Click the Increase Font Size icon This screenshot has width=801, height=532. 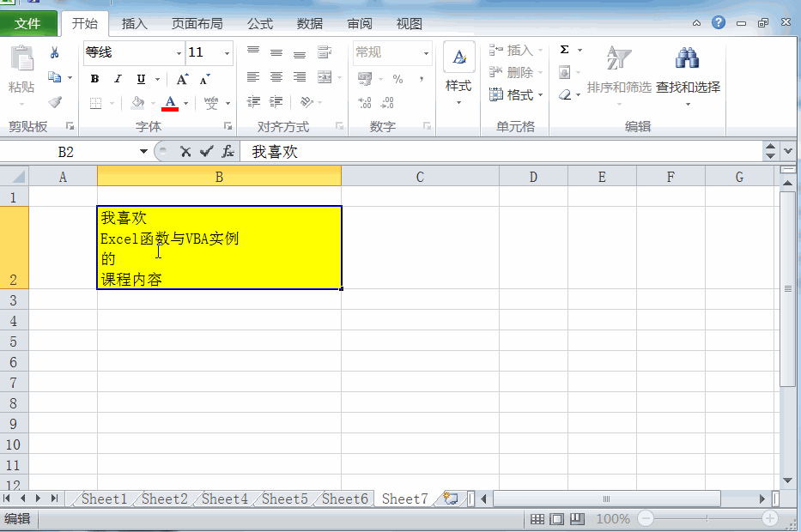(182, 79)
